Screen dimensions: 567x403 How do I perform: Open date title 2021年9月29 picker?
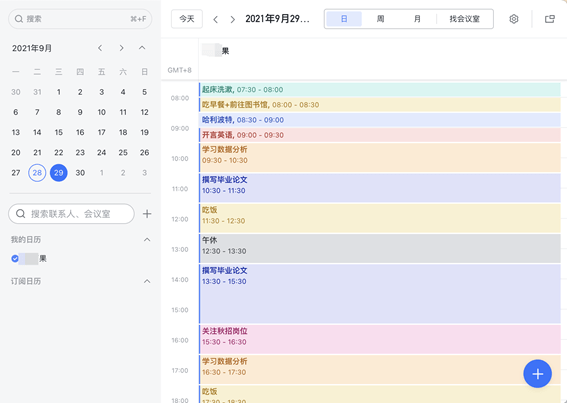pos(277,19)
